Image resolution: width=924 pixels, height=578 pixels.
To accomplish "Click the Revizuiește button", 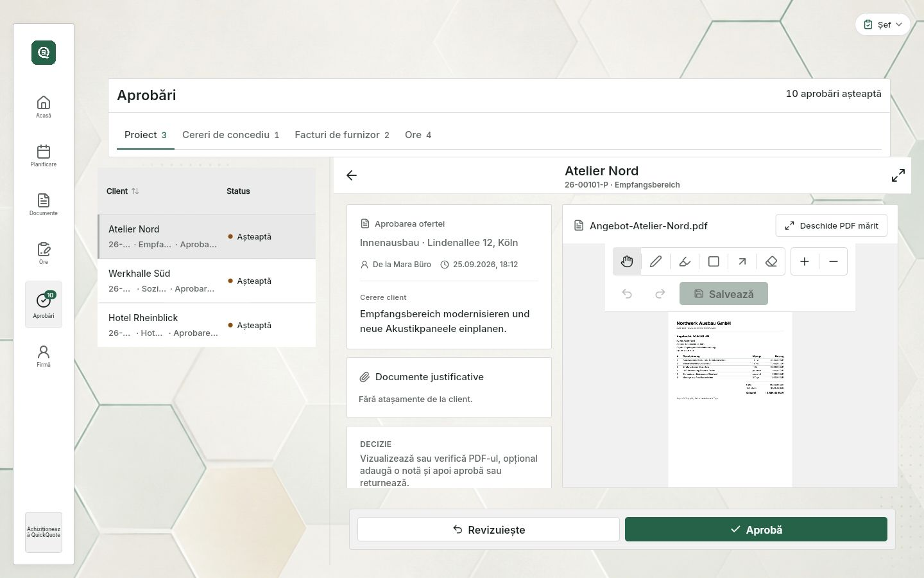I will [488, 529].
